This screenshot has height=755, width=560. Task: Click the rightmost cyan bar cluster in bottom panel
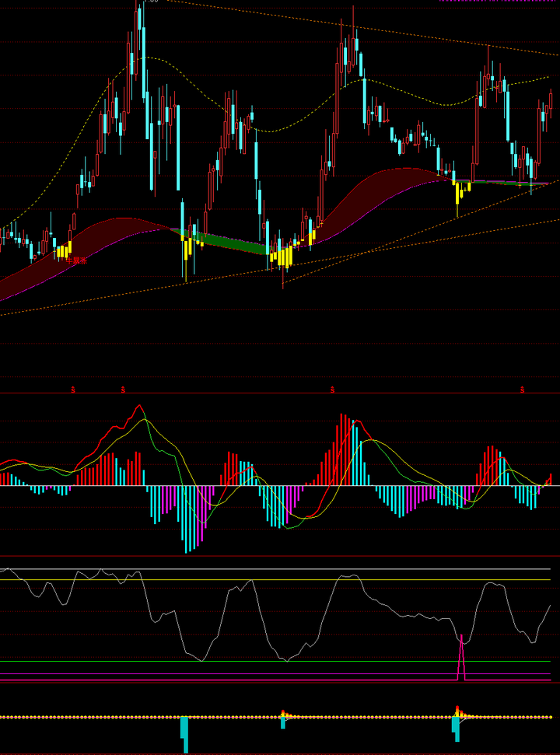click(456, 725)
